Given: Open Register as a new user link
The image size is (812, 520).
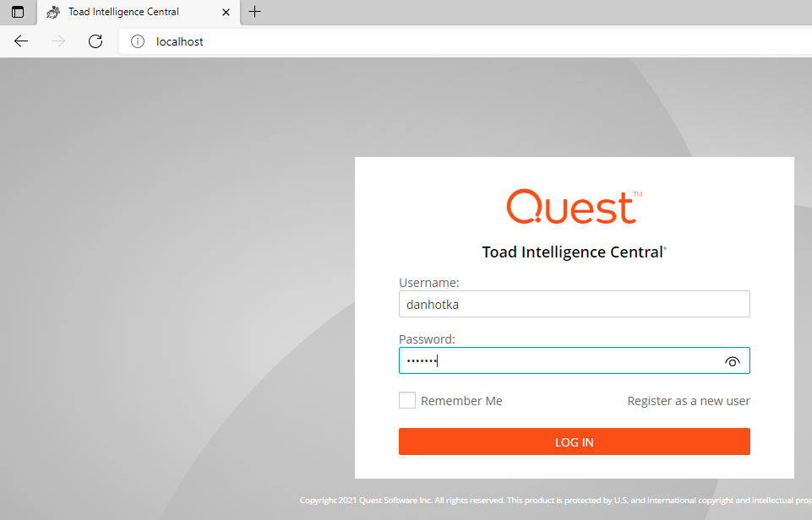Looking at the screenshot, I should click(689, 401).
